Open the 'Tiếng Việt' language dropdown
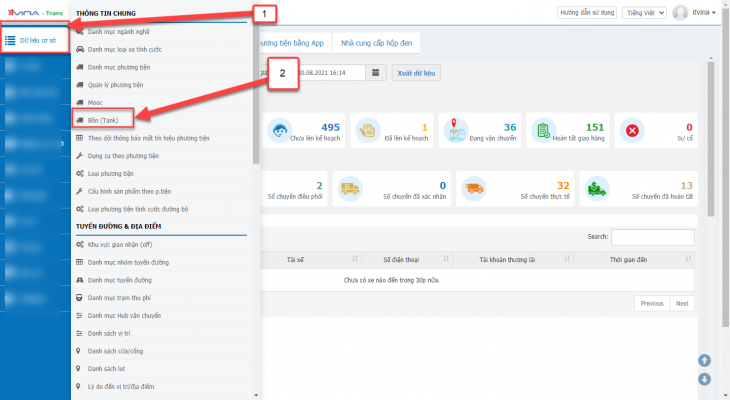Viewport: 730px width, 400px height. pos(643,13)
